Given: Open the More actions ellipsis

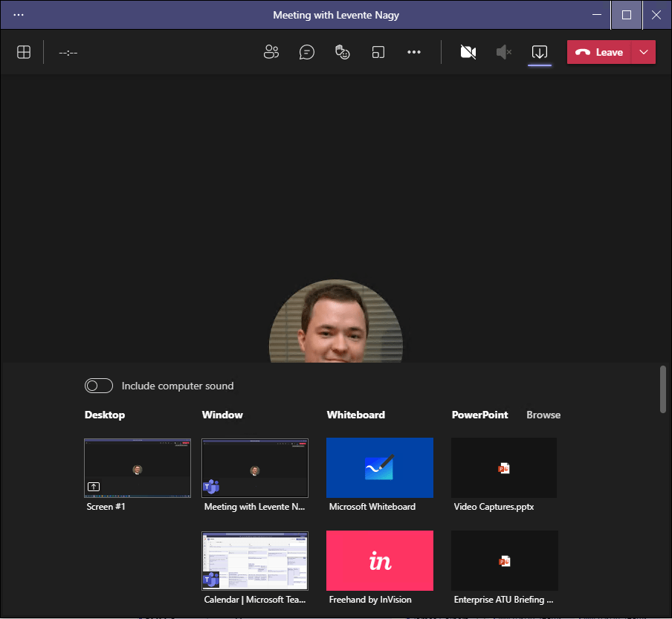Looking at the screenshot, I should [414, 52].
